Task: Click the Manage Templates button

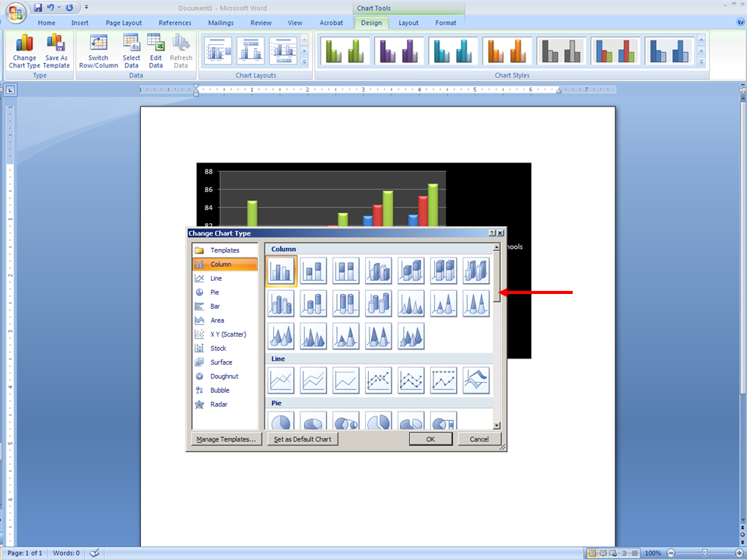Action: [226, 439]
